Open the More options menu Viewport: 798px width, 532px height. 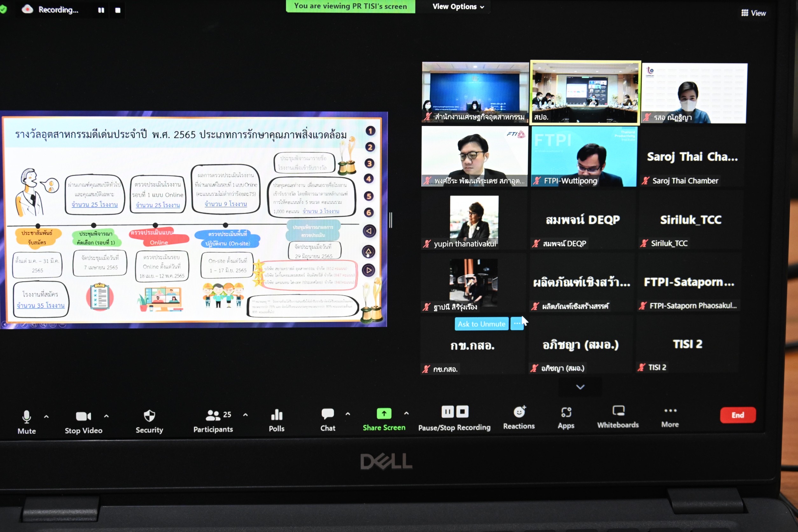(670, 417)
